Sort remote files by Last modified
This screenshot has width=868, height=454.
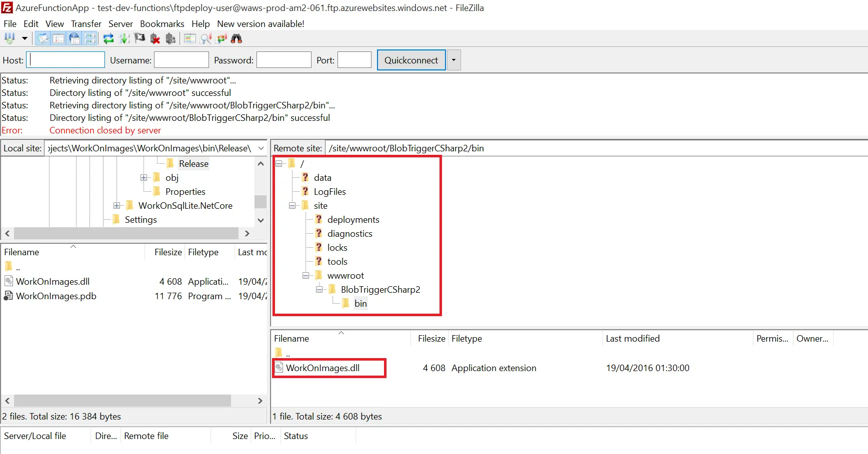(677, 339)
